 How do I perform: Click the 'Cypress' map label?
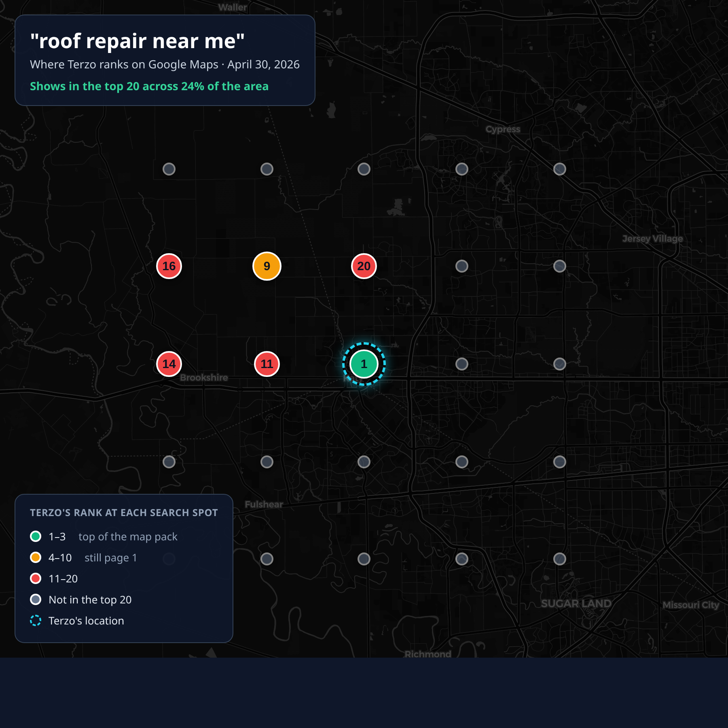(503, 129)
